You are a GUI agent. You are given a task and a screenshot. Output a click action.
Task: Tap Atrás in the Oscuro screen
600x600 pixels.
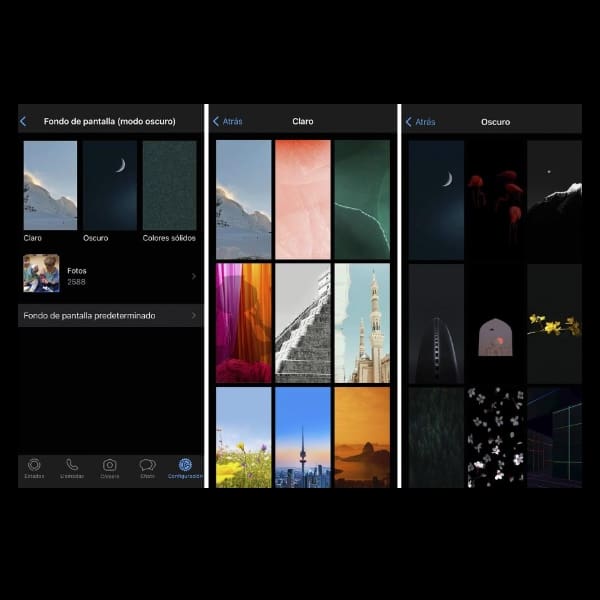coord(420,122)
